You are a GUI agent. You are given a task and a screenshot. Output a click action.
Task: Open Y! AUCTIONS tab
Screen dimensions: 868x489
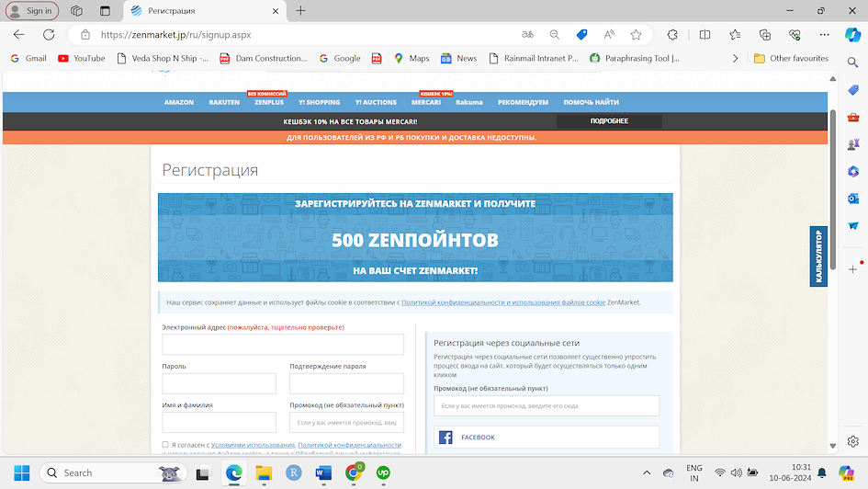click(x=376, y=102)
